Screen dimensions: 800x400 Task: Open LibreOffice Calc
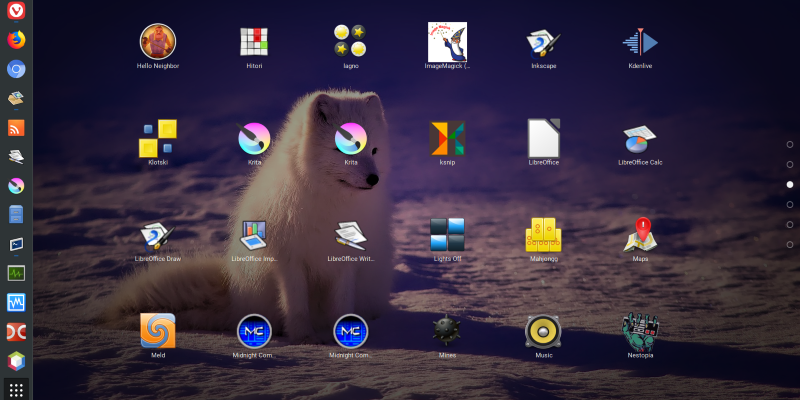pyautogui.click(x=640, y=138)
